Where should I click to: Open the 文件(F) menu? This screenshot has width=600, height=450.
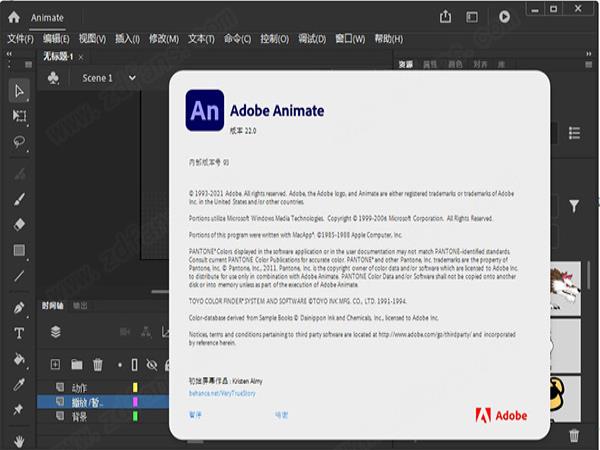coord(20,39)
